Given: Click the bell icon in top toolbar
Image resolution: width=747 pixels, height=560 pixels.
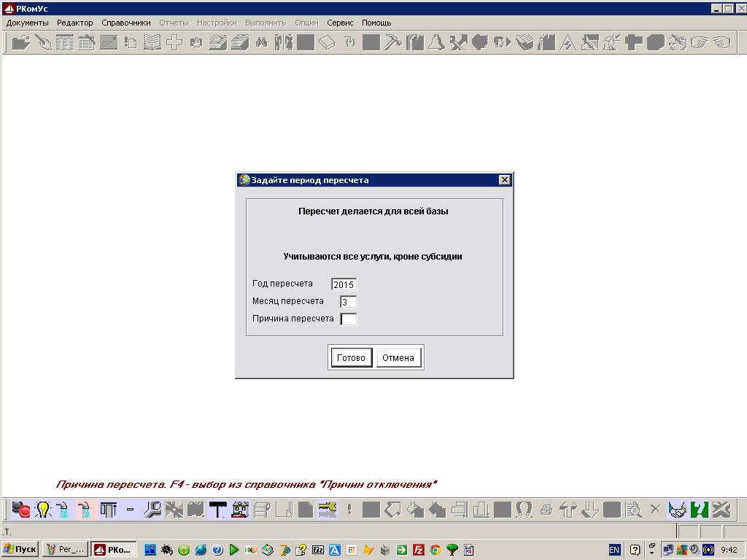Looking at the screenshot, I should point(436,42).
